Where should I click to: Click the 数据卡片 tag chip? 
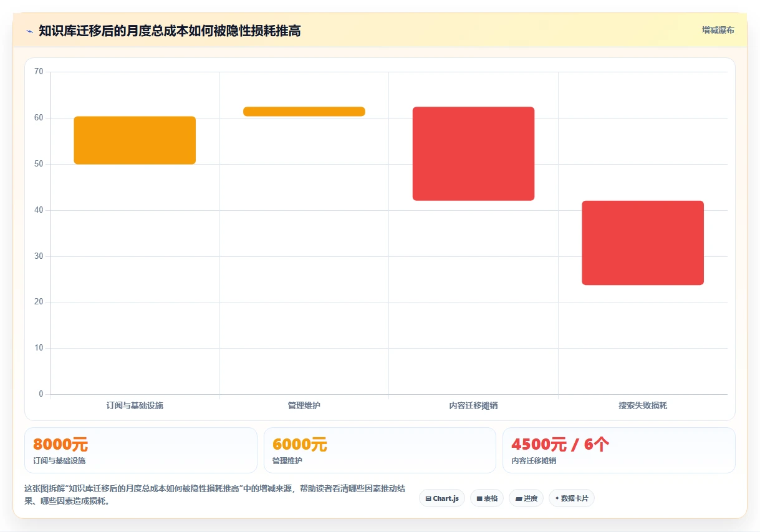[x=572, y=498]
